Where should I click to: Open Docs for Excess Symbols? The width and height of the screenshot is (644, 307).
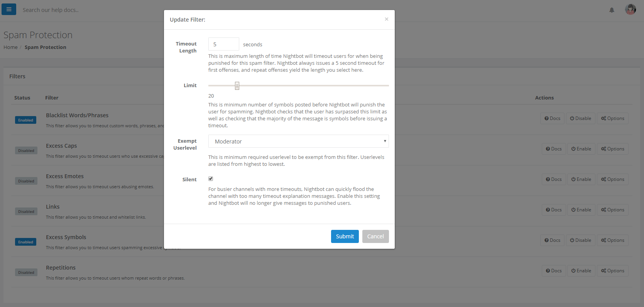(552, 240)
